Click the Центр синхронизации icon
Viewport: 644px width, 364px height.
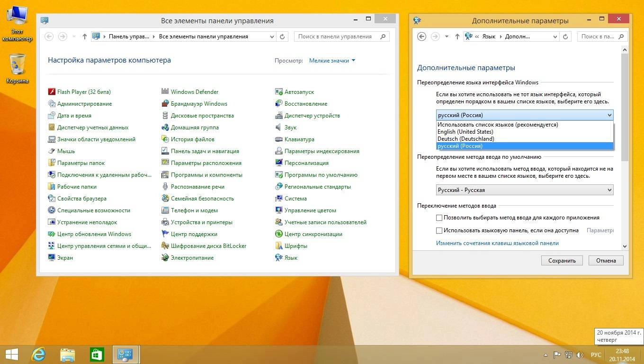279,234
